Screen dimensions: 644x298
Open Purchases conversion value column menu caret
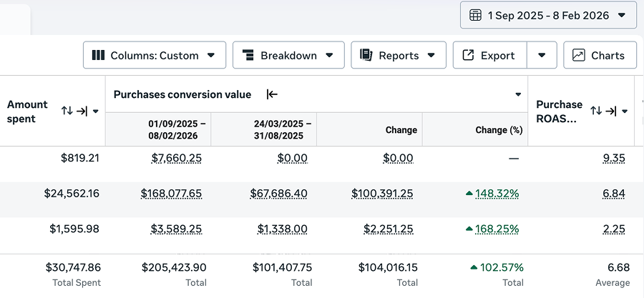[518, 94]
